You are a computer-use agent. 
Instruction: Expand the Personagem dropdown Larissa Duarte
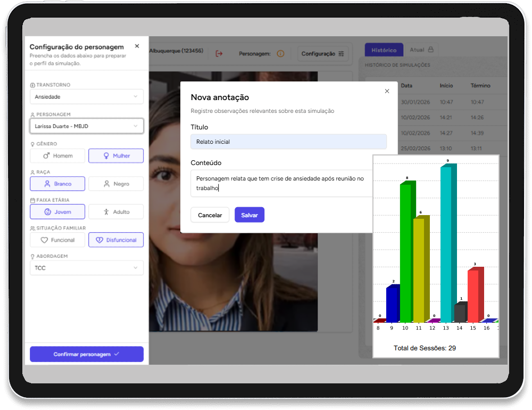[x=87, y=126]
